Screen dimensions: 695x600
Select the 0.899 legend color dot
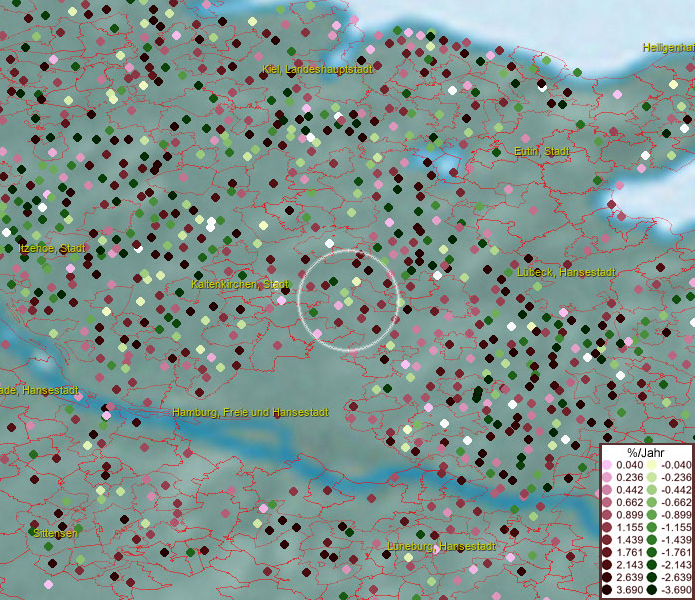pyautogui.click(x=607, y=515)
